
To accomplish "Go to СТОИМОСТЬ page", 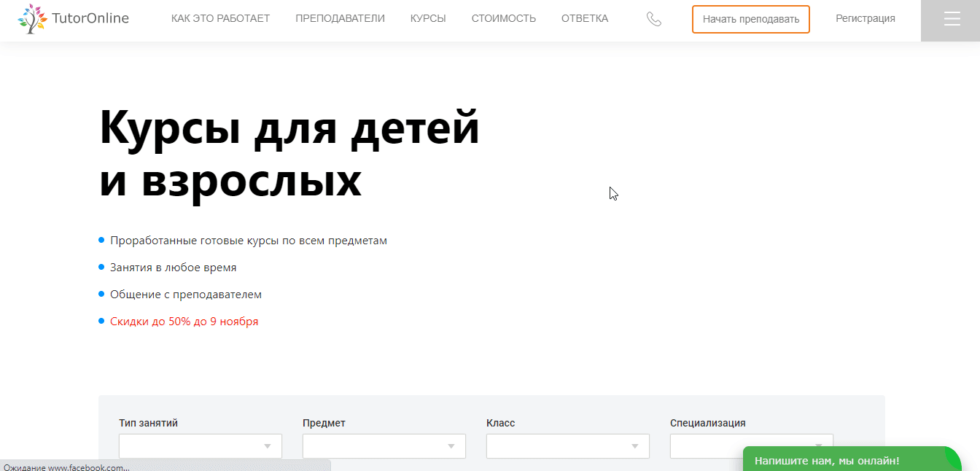I will click(x=503, y=18).
